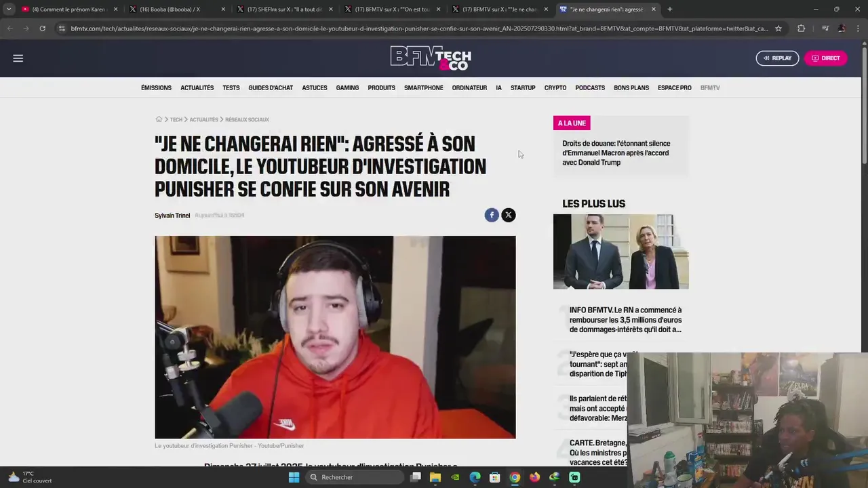
Task: Switch to the SHEFlive sur X tab
Action: pos(285,9)
